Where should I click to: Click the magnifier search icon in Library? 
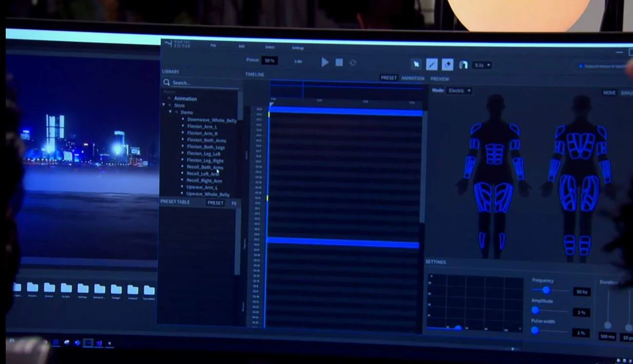point(167,83)
